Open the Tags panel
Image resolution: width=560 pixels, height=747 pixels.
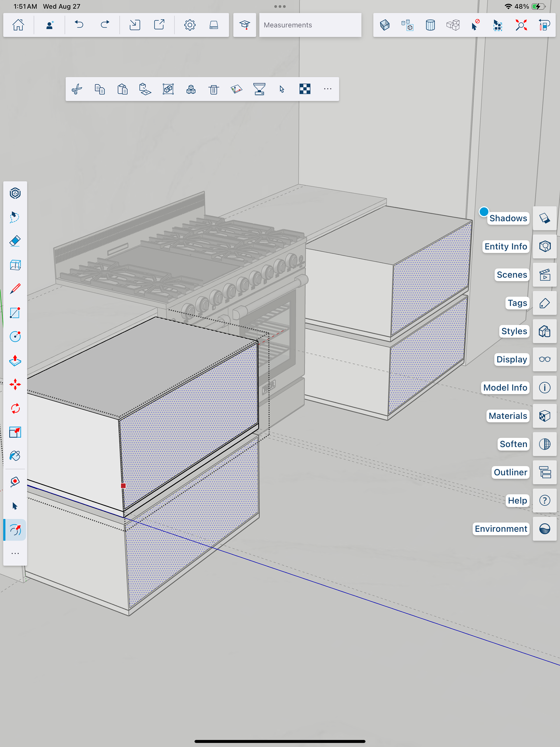(x=545, y=303)
